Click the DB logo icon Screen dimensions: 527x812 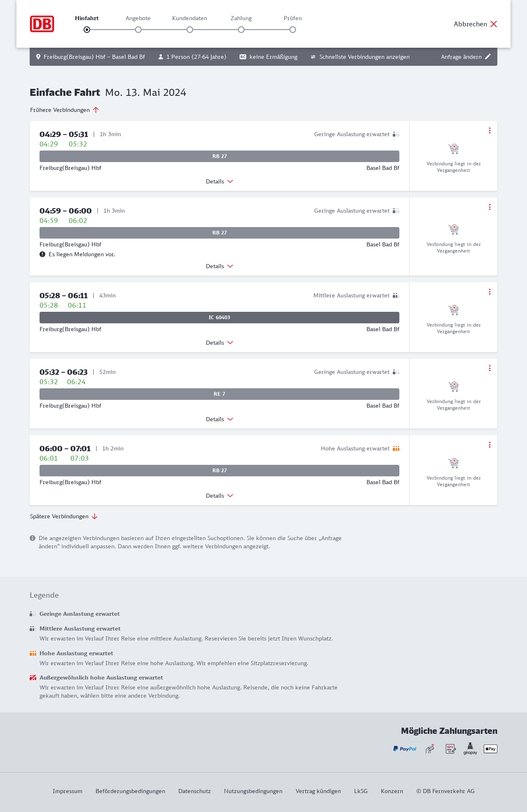(42, 24)
